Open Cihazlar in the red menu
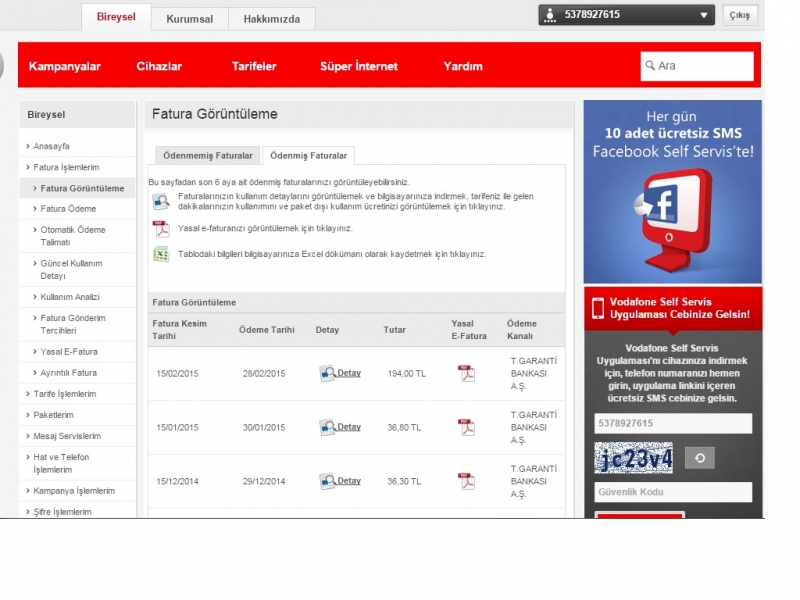800x600 pixels. tap(159, 66)
